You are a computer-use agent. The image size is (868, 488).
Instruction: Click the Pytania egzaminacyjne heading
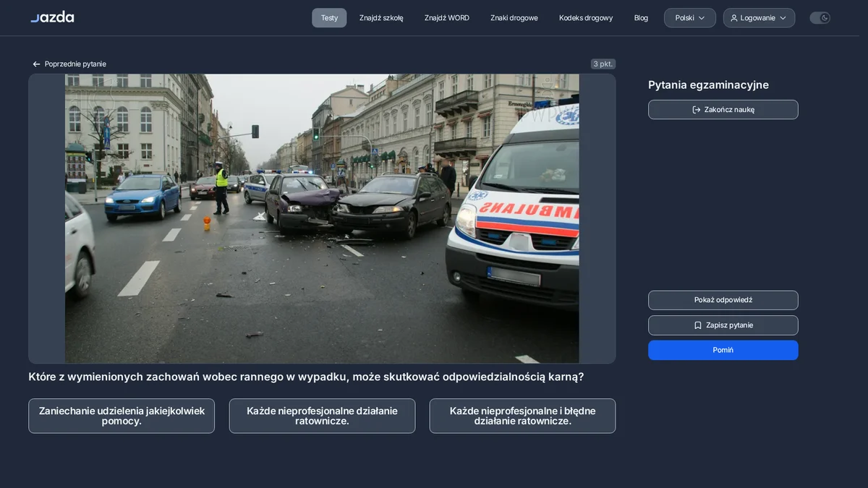(708, 85)
